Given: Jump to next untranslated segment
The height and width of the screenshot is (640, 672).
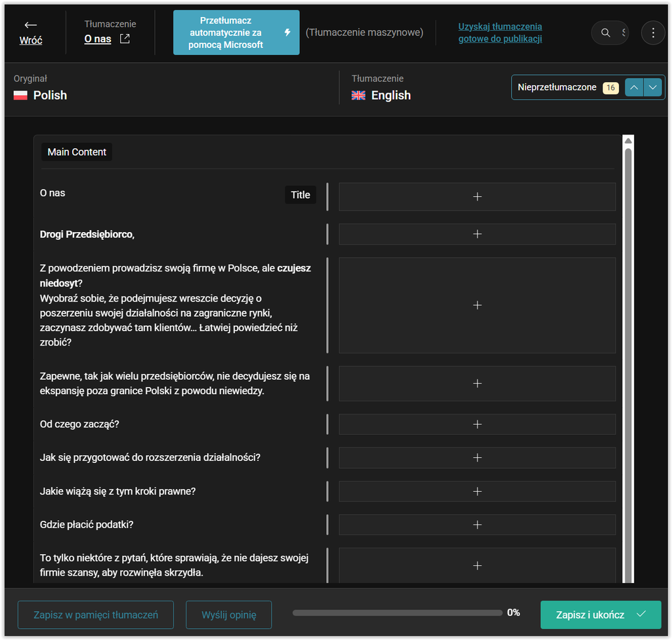Looking at the screenshot, I should (653, 87).
